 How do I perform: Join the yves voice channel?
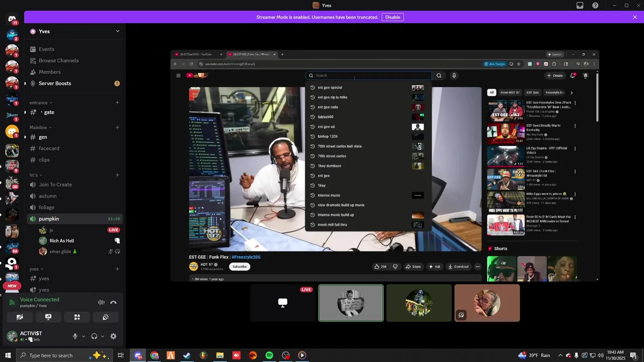(74, 290)
